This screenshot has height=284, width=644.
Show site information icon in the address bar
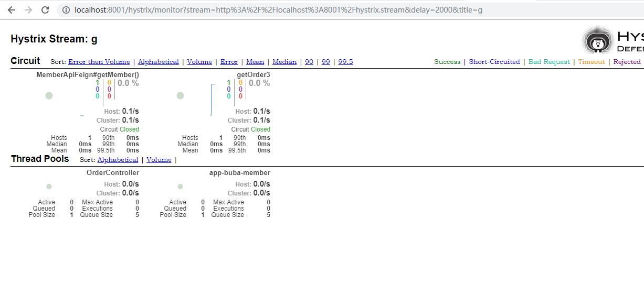coord(66,10)
